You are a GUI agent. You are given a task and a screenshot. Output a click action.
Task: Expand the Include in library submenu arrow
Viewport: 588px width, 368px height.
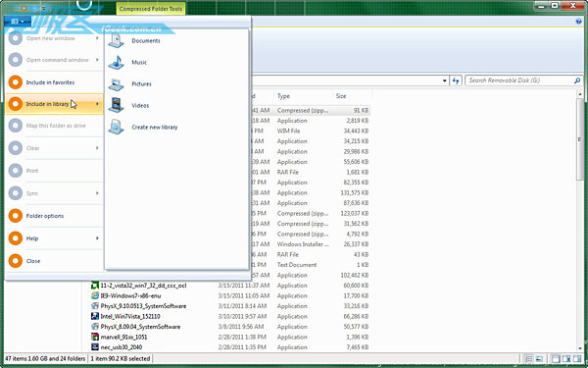click(97, 104)
